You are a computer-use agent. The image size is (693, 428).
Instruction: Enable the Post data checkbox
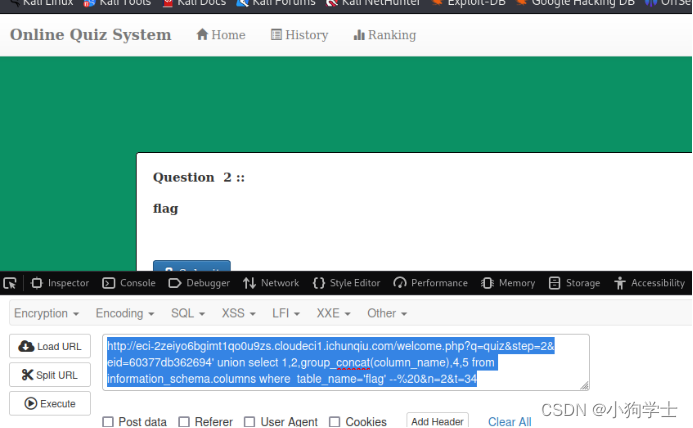(108, 422)
